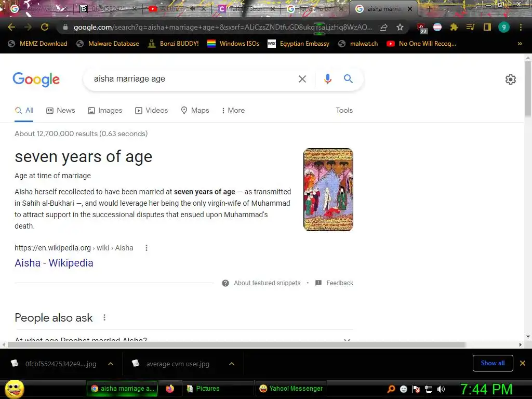
Task: Show all downloads
Action: click(x=493, y=363)
